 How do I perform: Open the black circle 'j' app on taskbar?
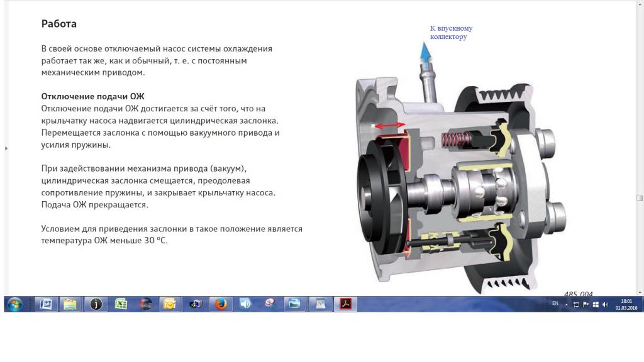pyautogui.click(x=96, y=304)
